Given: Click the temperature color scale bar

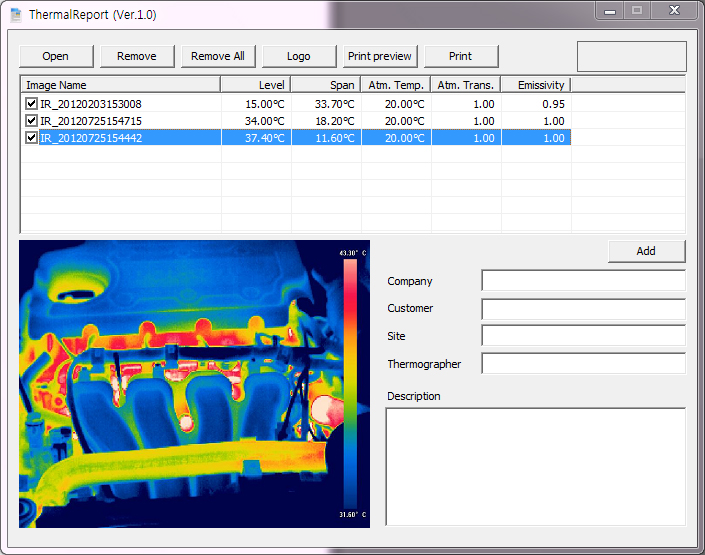Looking at the screenshot, I should coord(350,383).
